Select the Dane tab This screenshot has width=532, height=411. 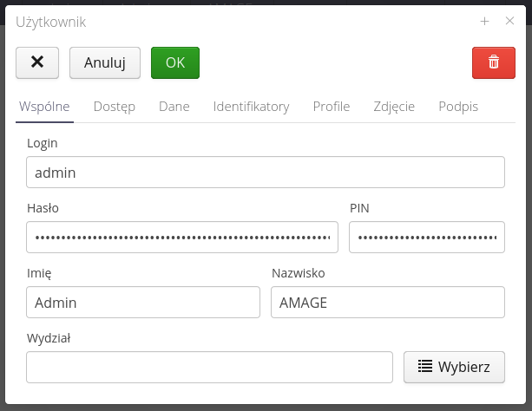pos(174,107)
